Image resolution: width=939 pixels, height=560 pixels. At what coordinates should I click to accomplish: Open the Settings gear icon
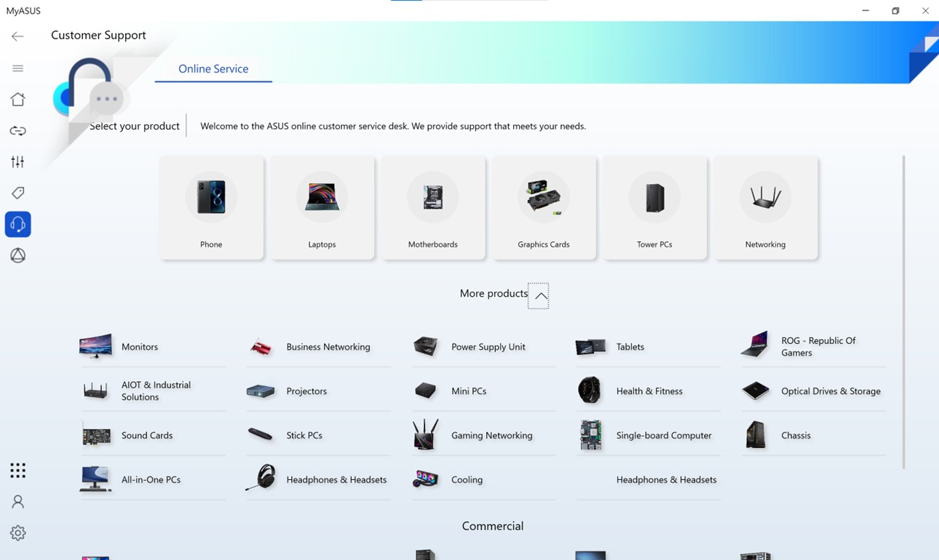click(17, 533)
